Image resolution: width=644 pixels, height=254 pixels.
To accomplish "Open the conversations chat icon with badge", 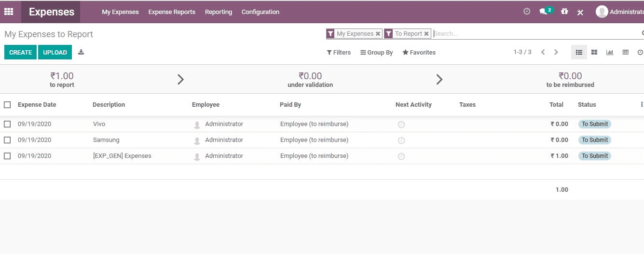I will pos(546,12).
